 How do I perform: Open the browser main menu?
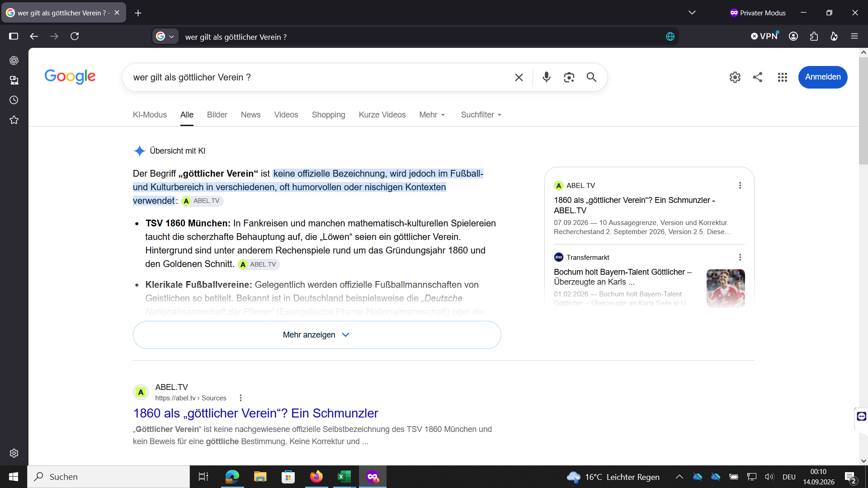pyautogui.click(x=854, y=36)
